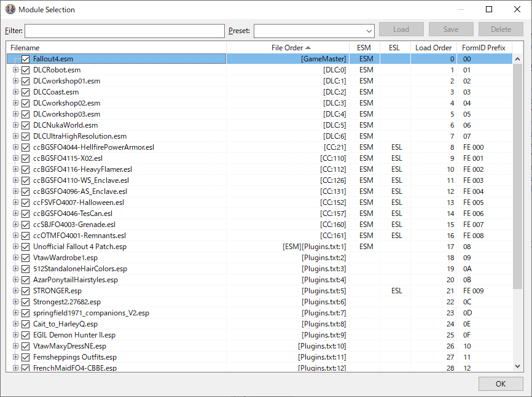Select ccBGSFO4116-HeavyFlamer.esl row

click(260, 169)
